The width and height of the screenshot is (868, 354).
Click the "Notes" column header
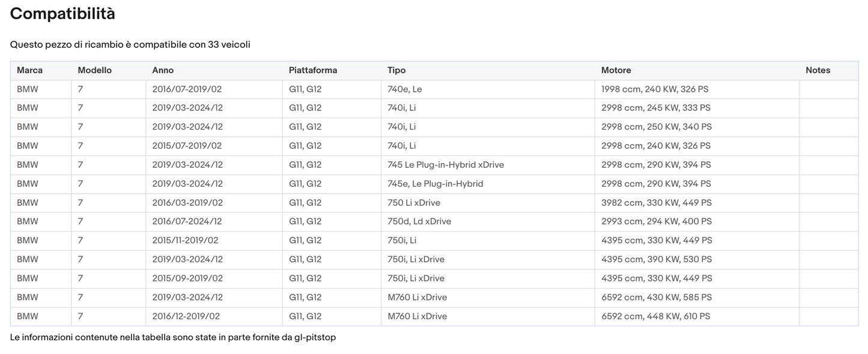tap(818, 70)
